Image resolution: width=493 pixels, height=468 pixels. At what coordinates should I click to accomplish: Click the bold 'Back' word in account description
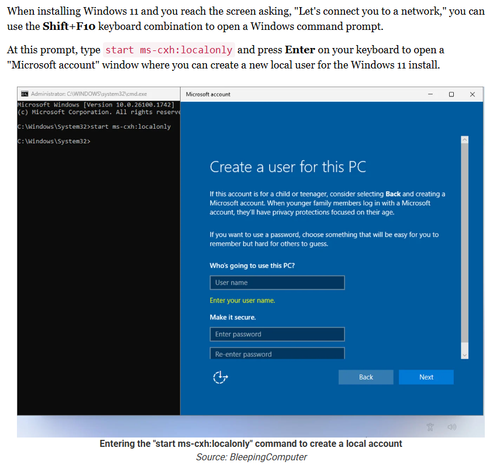[x=393, y=194]
